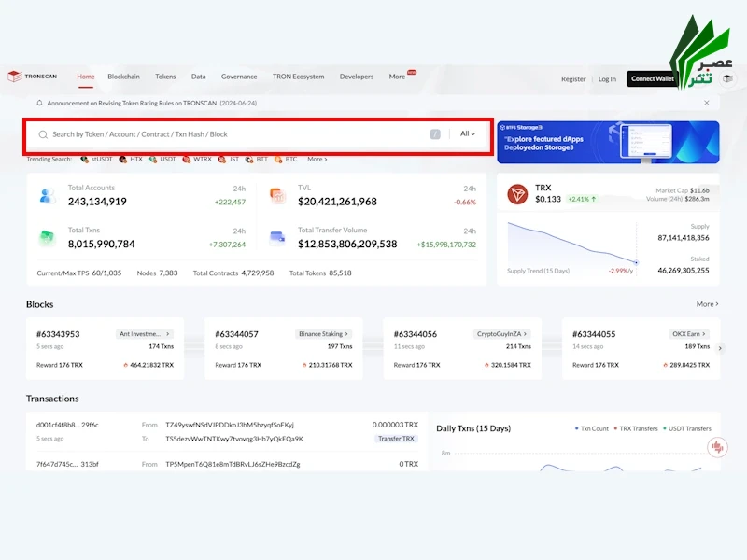Click the Register link

(573, 79)
